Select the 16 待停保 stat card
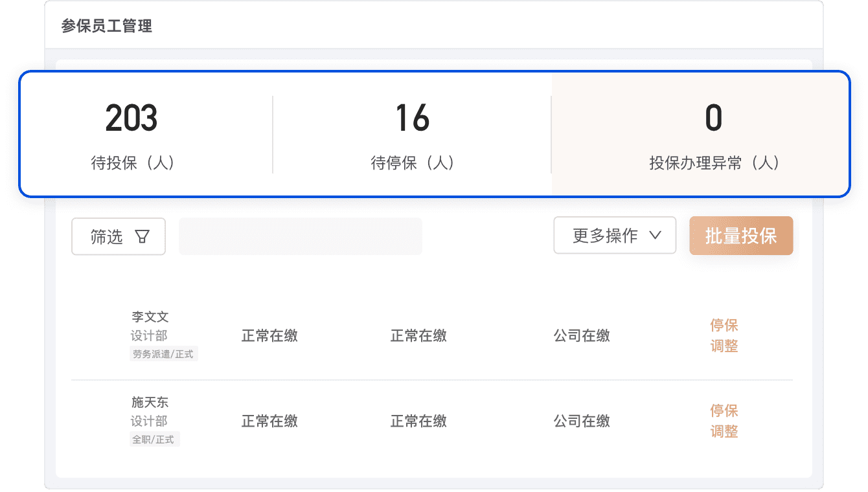The height and width of the screenshot is (492, 868). click(x=413, y=135)
